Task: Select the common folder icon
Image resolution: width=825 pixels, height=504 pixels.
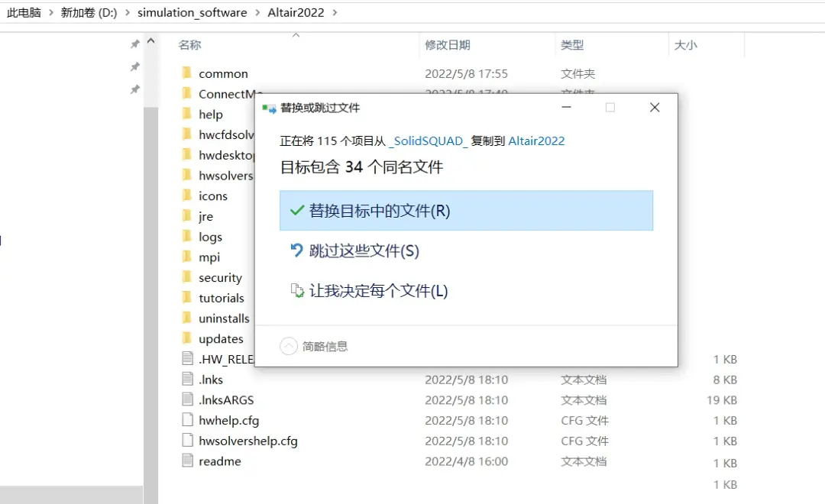Action: pos(187,73)
